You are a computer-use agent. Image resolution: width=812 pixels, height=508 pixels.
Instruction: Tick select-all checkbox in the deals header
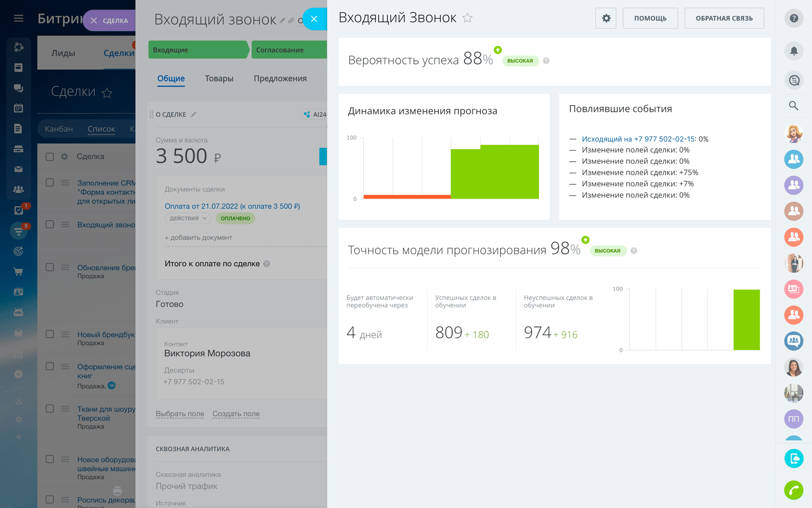(x=50, y=156)
